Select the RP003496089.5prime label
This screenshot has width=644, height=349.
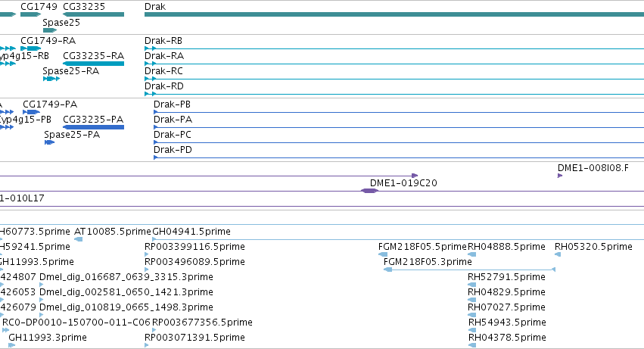(x=194, y=262)
